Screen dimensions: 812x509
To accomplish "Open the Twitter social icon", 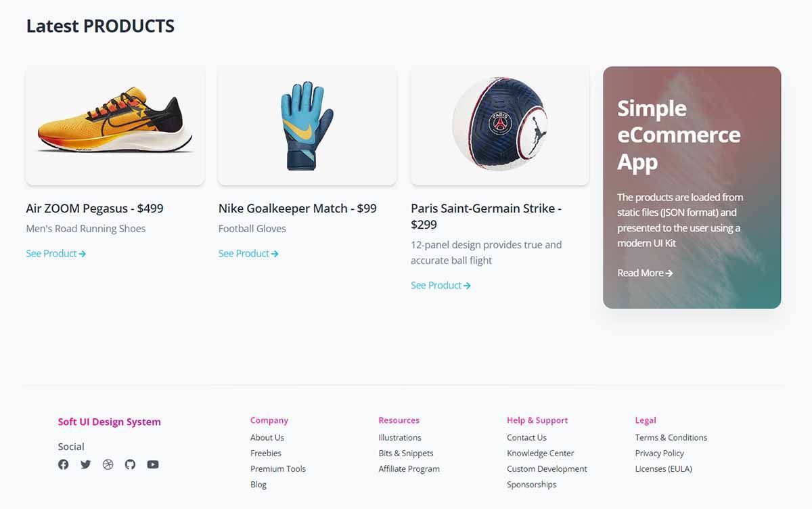I will coord(85,464).
